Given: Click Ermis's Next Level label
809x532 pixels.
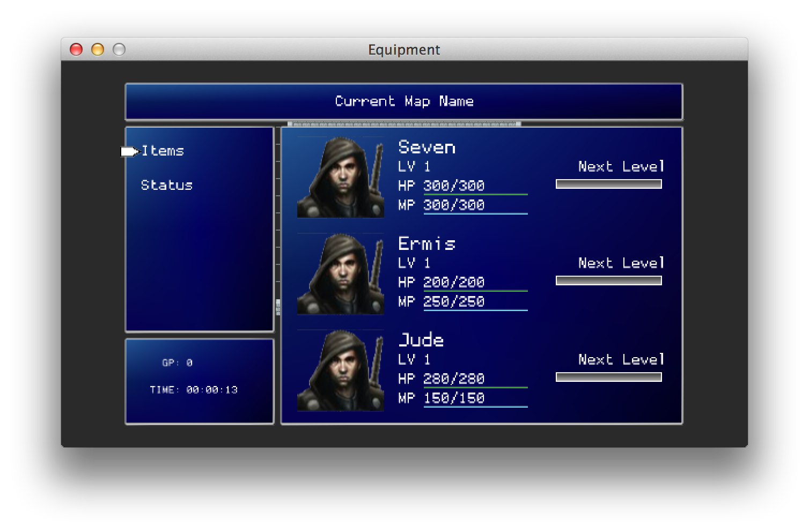Looking at the screenshot, I should coord(622,263).
